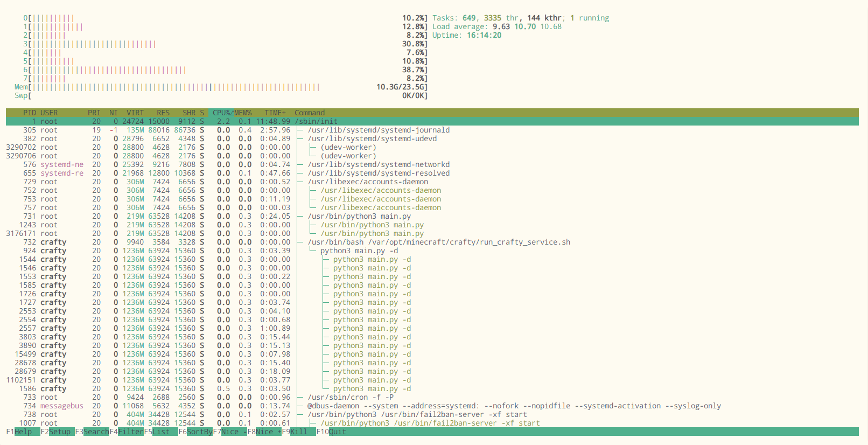The height and width of the screenshot is (445, 868).
Task: Click F7 Nice minus button
Action: [x=230, y=432]
